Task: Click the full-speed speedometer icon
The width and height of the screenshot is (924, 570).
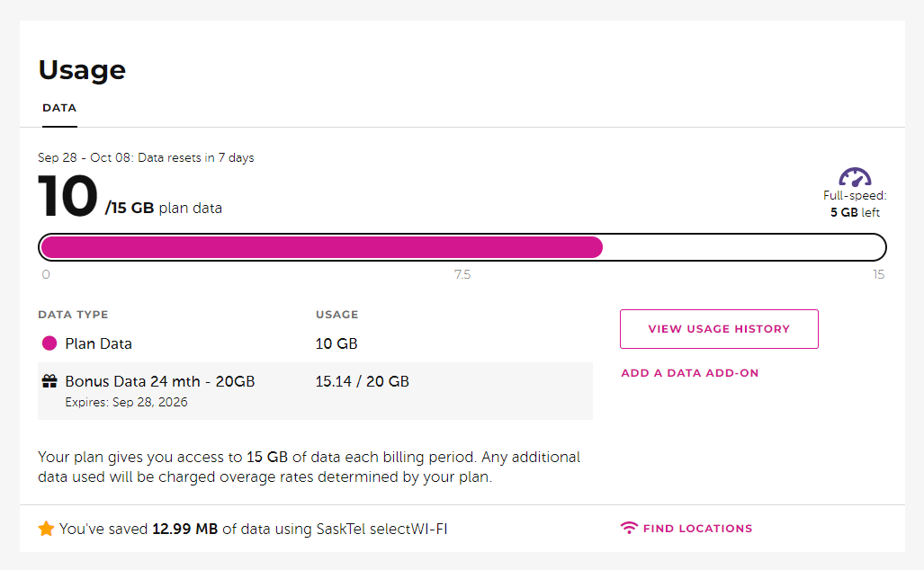Action: click(855, 176)
